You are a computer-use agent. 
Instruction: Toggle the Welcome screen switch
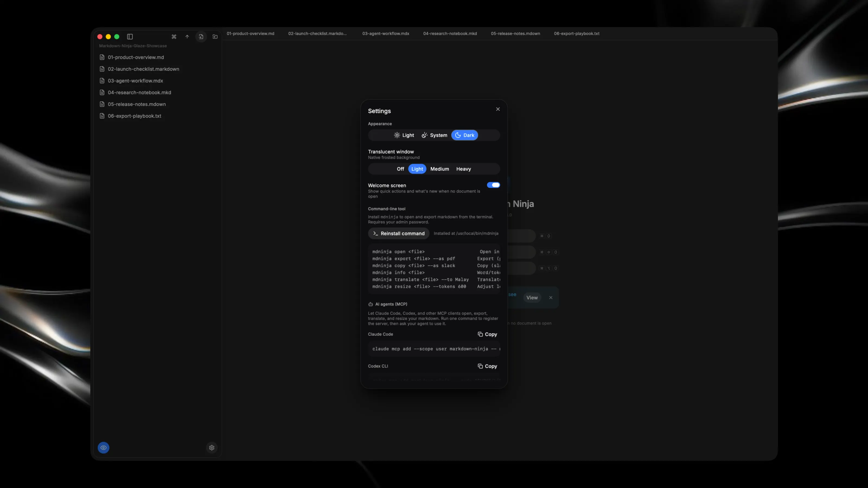pyautogui.click(x=493, y=185)
